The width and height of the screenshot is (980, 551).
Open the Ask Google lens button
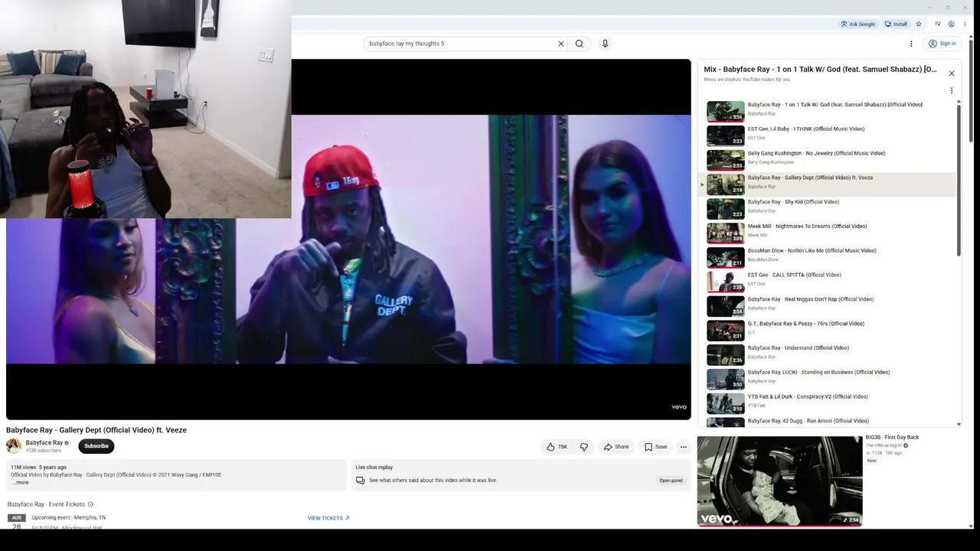coord(857,24)
